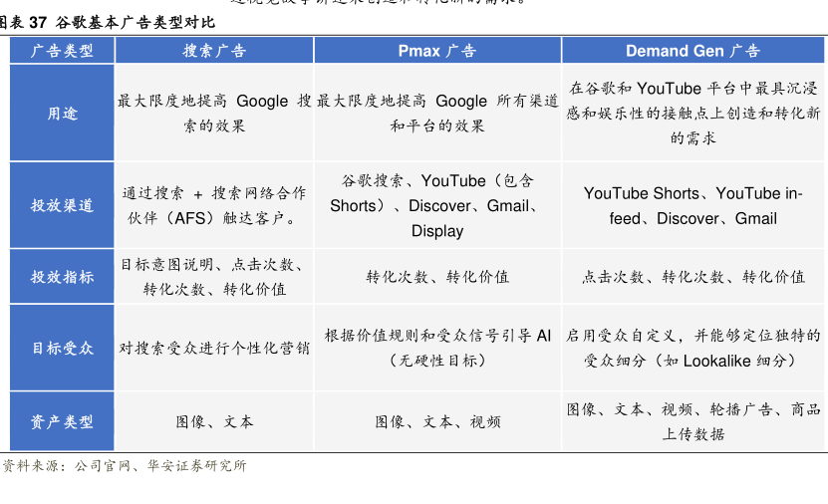Click cell '图像、文本、视频、轮播广告、商品上传数据'
The height and width of the screenshot is (504, 828).
tap(692, 421)
